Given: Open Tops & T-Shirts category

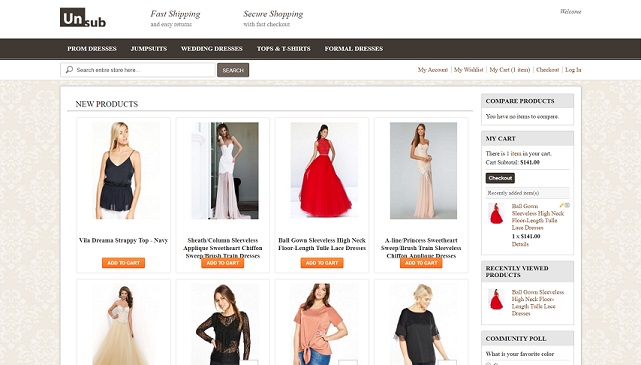Looking at the screenshot, I should 284,49.
